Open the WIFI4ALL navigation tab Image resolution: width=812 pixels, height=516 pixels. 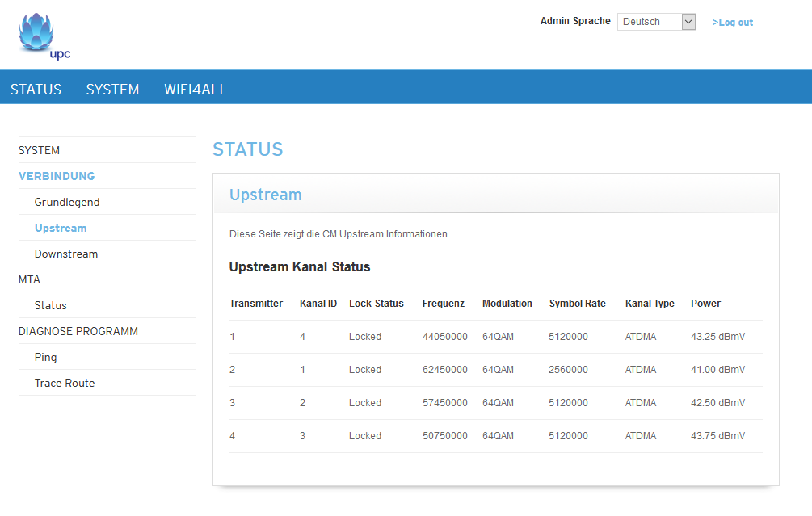[196, 89]
